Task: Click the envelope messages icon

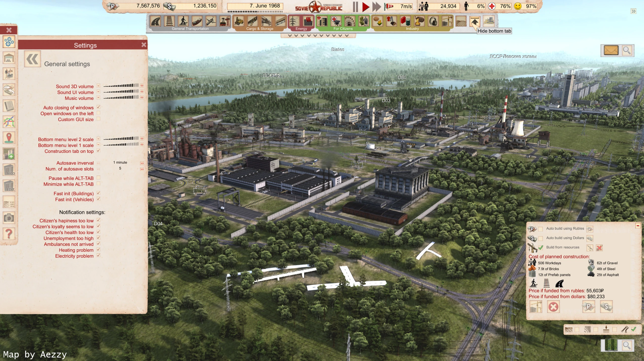Action: point(611,50)
